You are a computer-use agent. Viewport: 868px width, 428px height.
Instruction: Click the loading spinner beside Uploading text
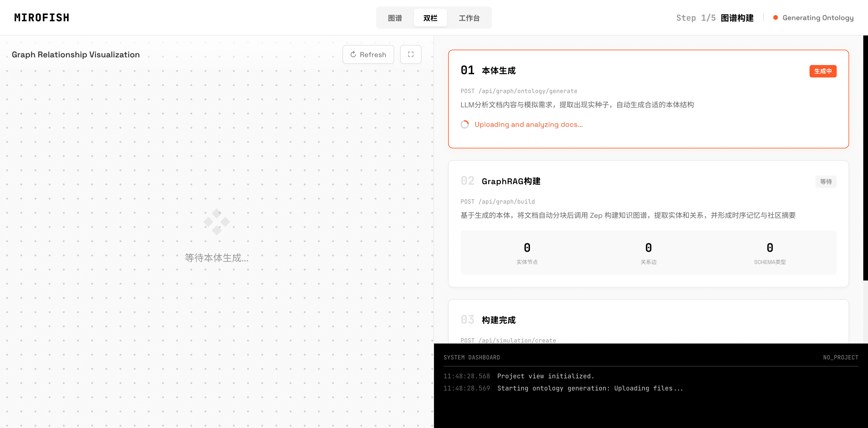465,124
